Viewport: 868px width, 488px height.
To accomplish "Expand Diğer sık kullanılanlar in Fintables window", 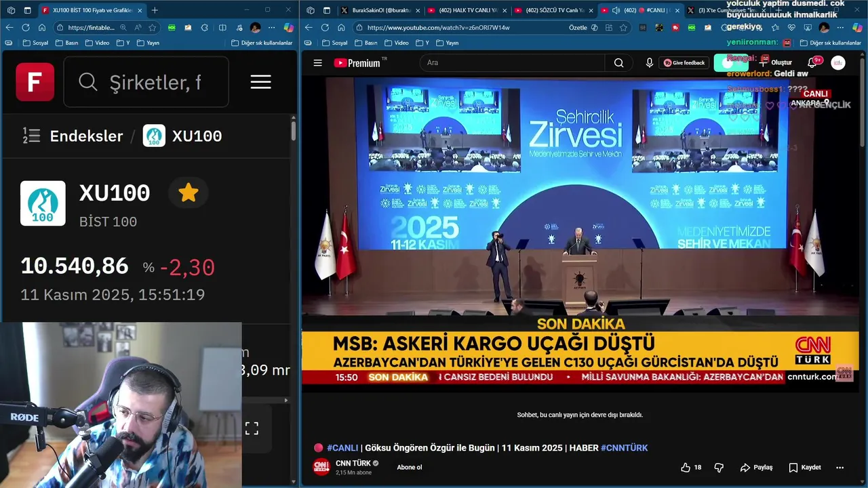I will click(x=261, y=43).
